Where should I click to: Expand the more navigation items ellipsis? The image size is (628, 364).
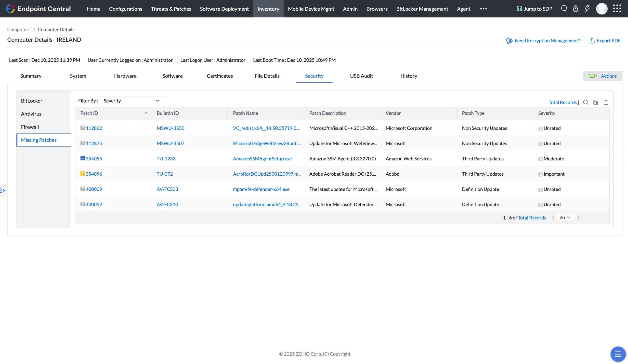[483, 9]
